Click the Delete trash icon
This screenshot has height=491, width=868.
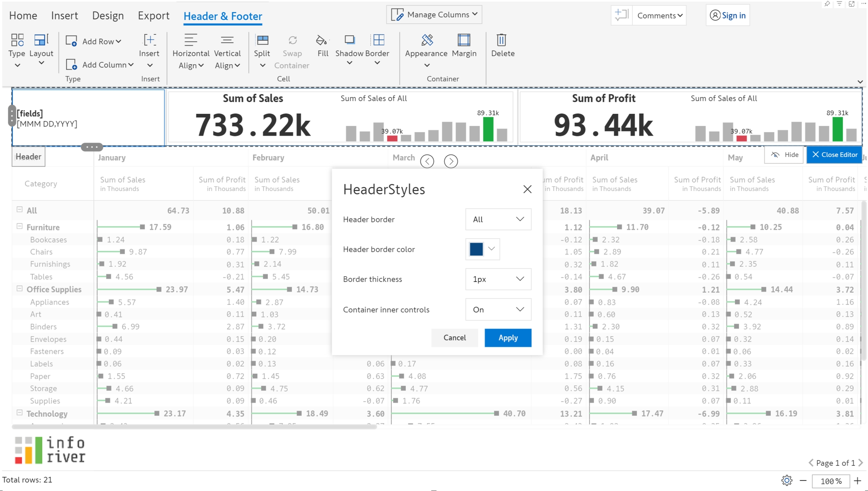tap(502, 40)
